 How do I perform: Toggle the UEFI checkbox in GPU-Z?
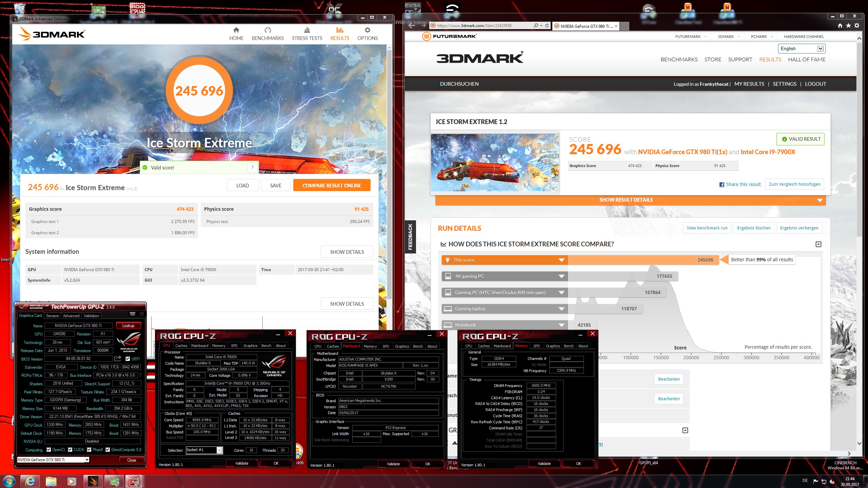(128, 359)
